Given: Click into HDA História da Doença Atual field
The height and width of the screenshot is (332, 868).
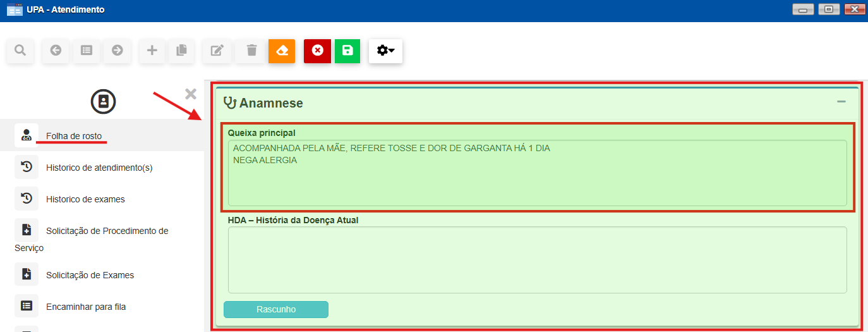Looking at the screenshot, I should point(537,260).
